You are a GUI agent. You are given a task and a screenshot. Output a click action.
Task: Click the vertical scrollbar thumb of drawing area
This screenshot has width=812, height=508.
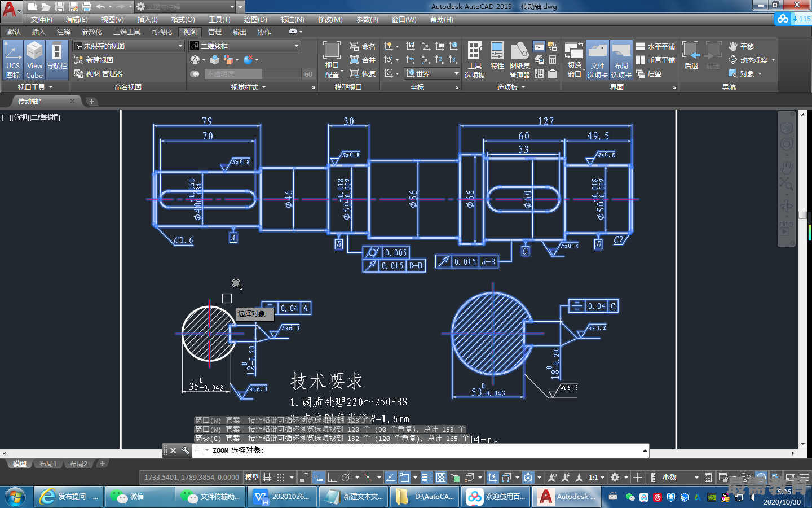point(803,214)
